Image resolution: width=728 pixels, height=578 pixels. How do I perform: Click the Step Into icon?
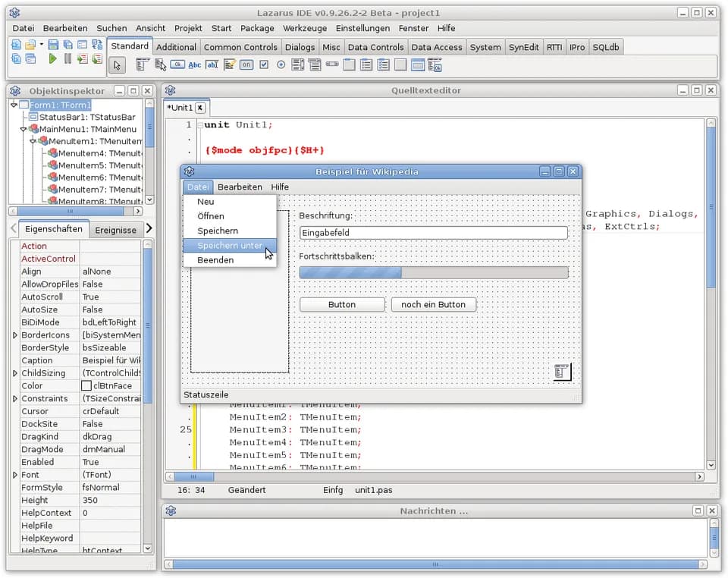tap(82, 59)
